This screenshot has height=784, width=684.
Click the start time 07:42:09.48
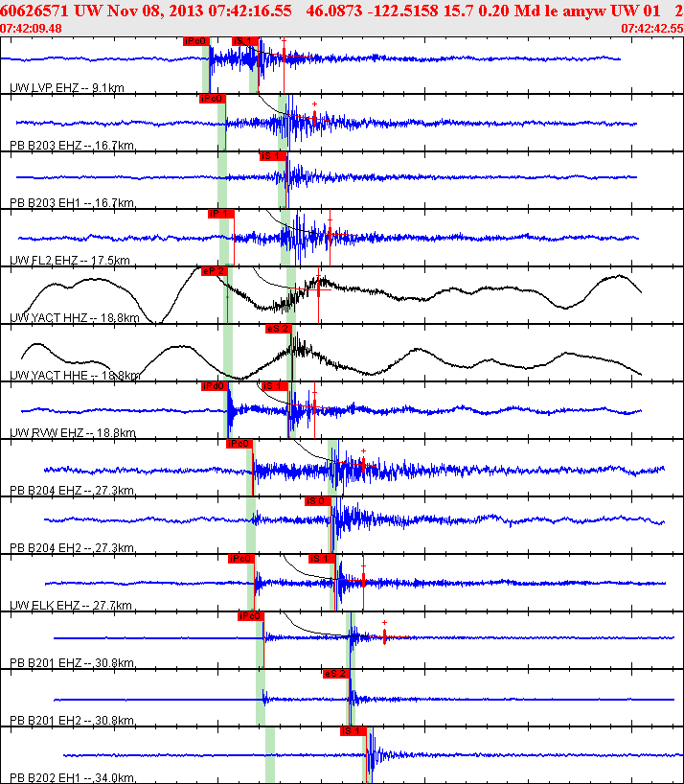pyautogui.click(x=31, y=29)
